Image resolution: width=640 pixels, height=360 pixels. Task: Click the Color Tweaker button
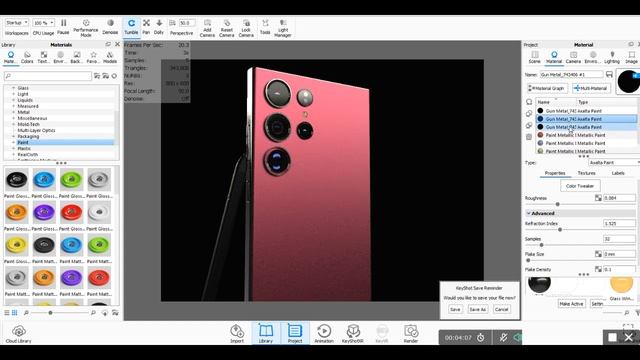580,186
